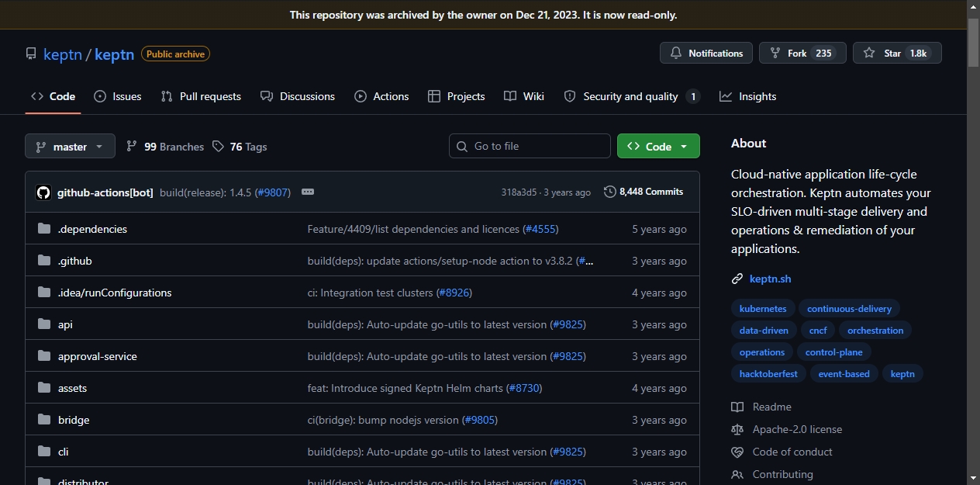Click the cncf topic tag

[x=818, y=331]
